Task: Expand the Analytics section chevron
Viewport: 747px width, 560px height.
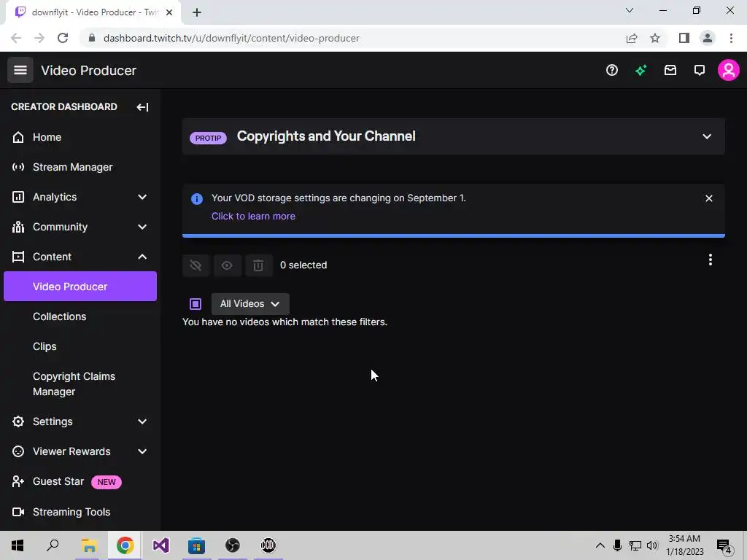Action: [142, 197]
